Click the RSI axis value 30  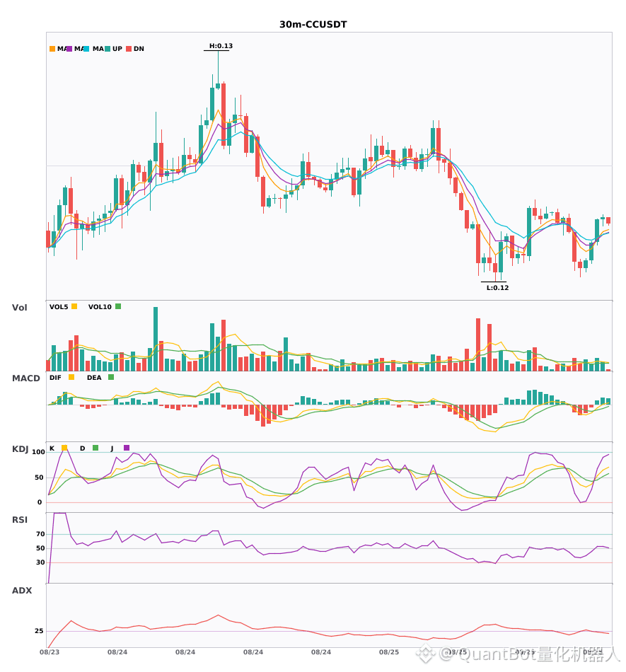tap(41, 562)
